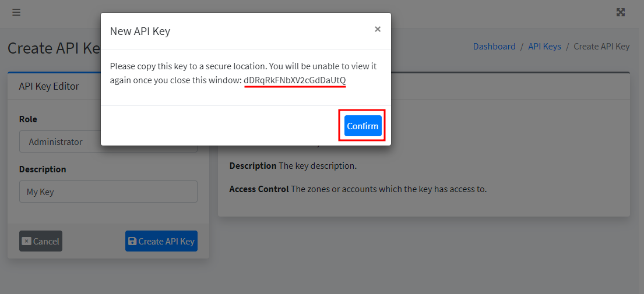
Task: Click the generated API key string
Action: click(x=295, y=80)
